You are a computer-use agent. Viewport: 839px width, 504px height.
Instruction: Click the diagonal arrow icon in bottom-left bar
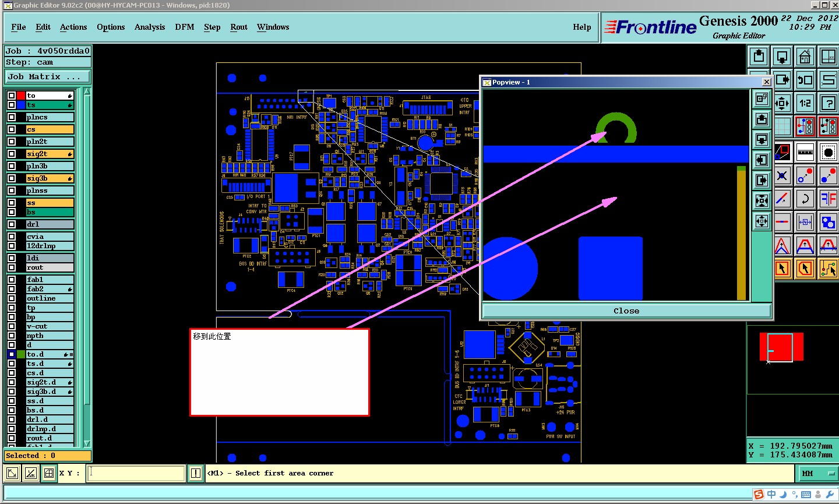click(12, 473)
